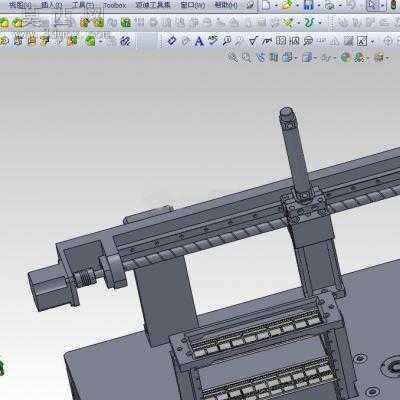Select the Weld Symbol tool
The width and height of the screenshot is (400, 400).
(x=267, y=41)
